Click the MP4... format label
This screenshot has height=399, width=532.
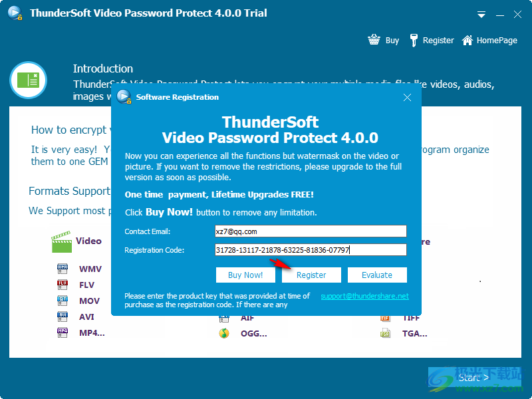click(92, 333)
